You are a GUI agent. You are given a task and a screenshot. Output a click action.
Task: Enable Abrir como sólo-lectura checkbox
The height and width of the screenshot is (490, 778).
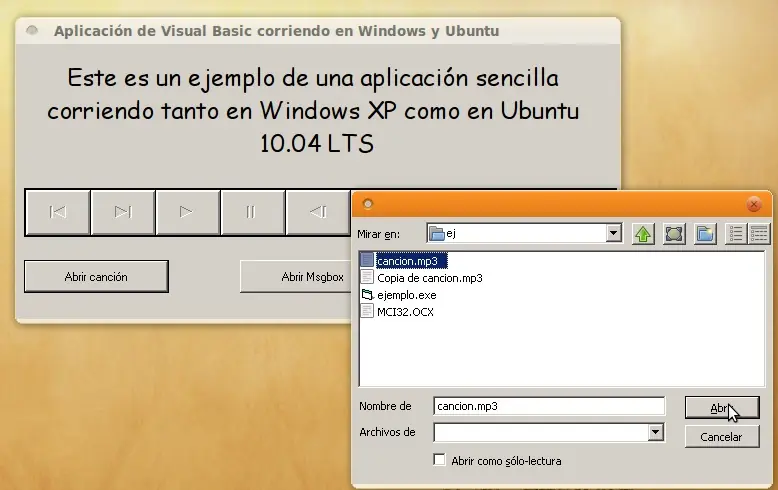click(x=439, y=460)
